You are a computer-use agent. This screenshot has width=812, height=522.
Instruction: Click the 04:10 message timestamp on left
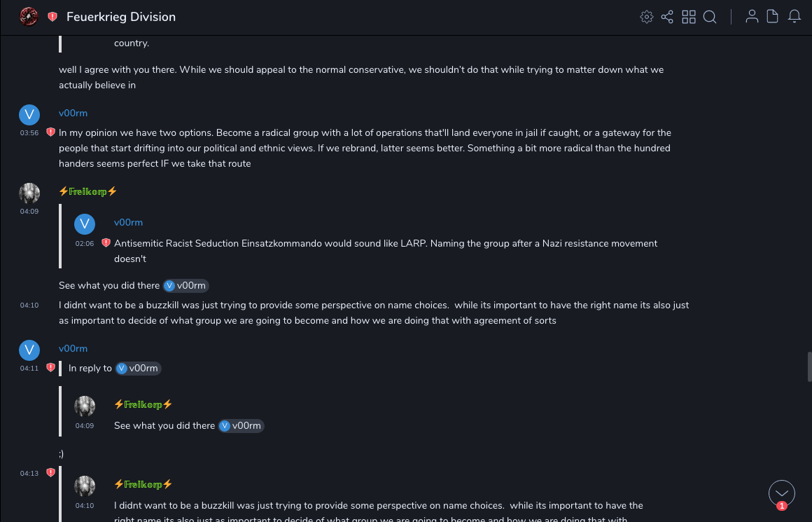tap(29, 305)
